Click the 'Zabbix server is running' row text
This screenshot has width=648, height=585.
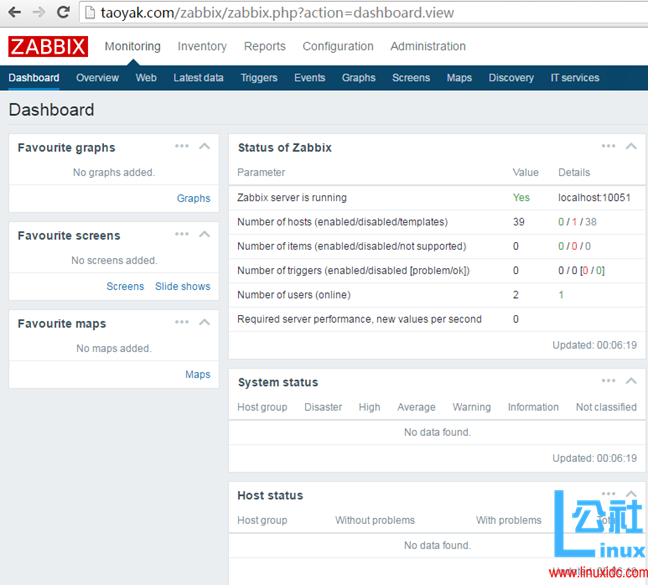(292, 198)
